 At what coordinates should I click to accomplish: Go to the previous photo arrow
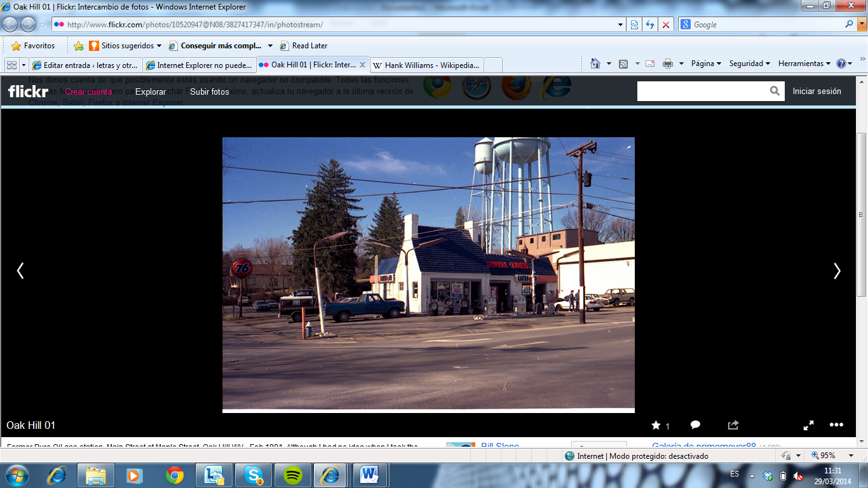[x=20, y=271]
